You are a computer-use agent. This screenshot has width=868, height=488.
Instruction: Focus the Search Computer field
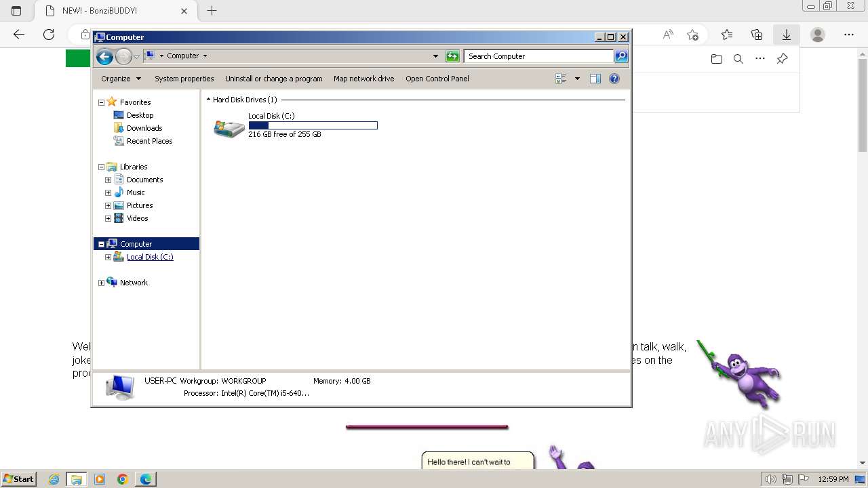tap(539, 56)
